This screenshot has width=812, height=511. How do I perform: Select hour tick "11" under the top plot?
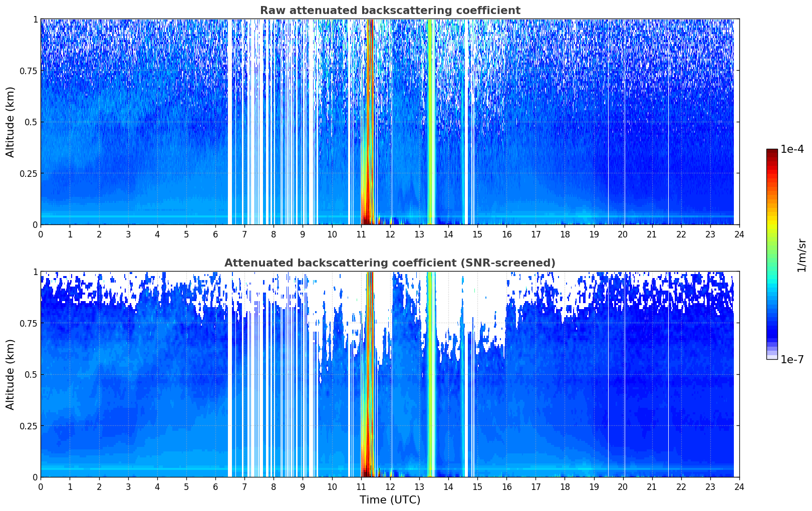361,234
